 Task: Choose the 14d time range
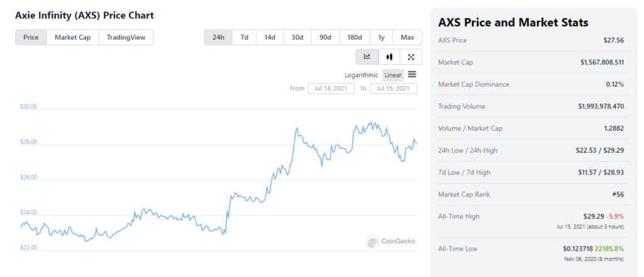(x=270, y=37)
